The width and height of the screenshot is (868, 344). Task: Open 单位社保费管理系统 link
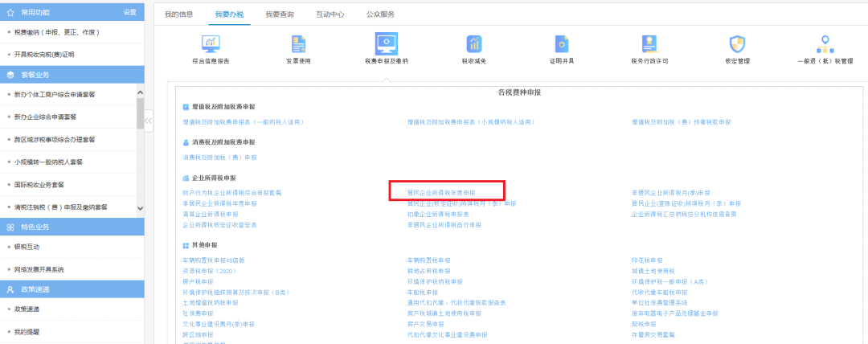pyautogui.click(x=659, y=302)
